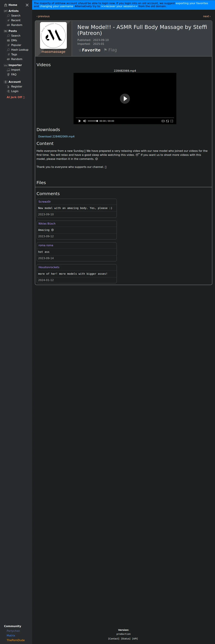Open Random posts link

tap(17, 59)
